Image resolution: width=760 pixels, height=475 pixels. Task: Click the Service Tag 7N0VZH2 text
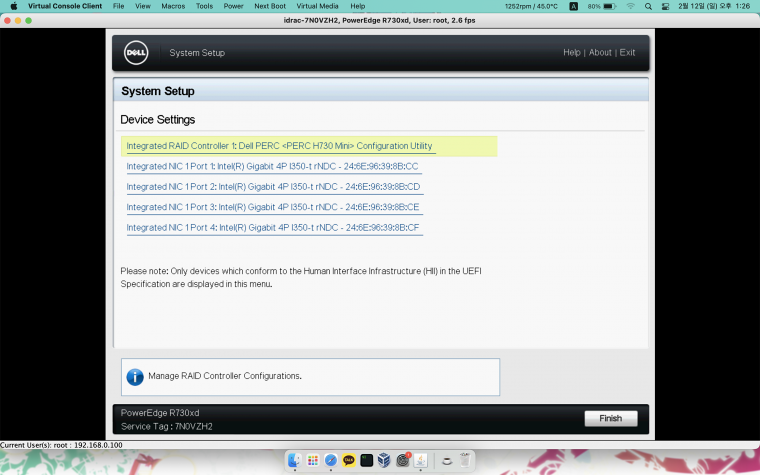[166, 427]
